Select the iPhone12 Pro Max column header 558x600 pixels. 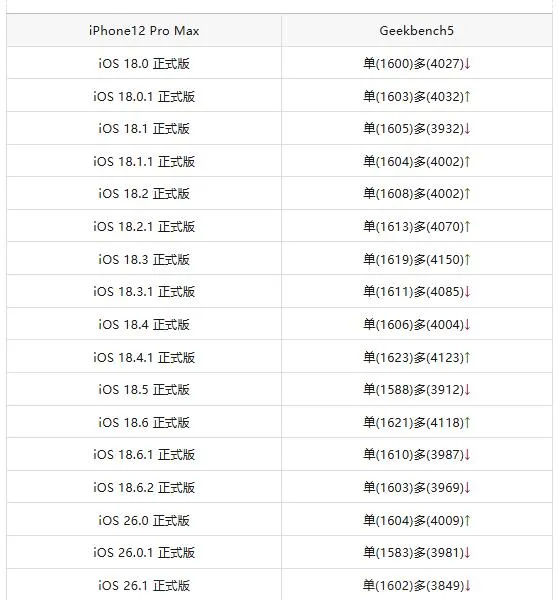click(x=144, y=31)
